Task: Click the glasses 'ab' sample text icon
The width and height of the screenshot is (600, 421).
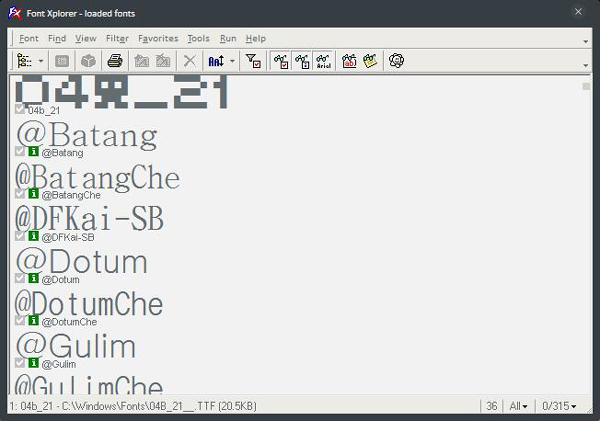Action: (x=349, y=61)
